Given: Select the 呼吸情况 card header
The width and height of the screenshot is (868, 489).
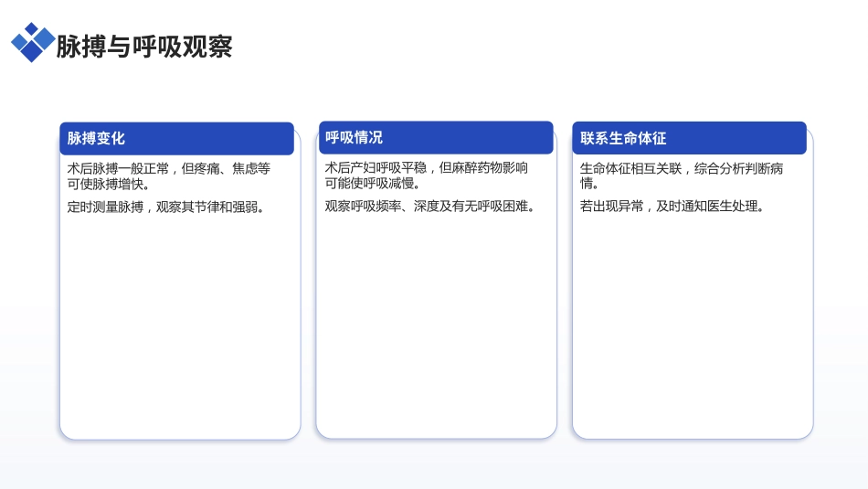Looking at the screenshot, I should coord(436,137).
